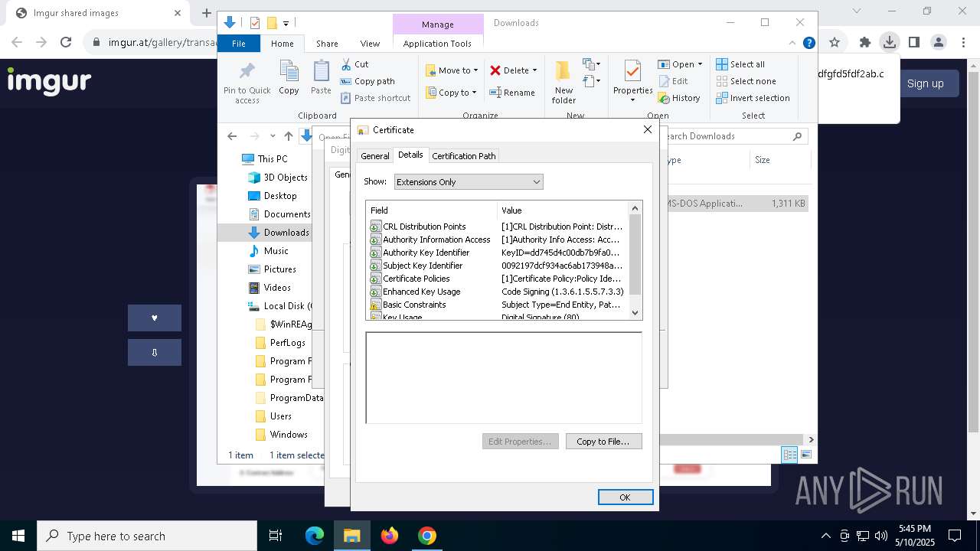
Task: Collapse the Explorer ribbon chevron
Action: pos(793,44)
